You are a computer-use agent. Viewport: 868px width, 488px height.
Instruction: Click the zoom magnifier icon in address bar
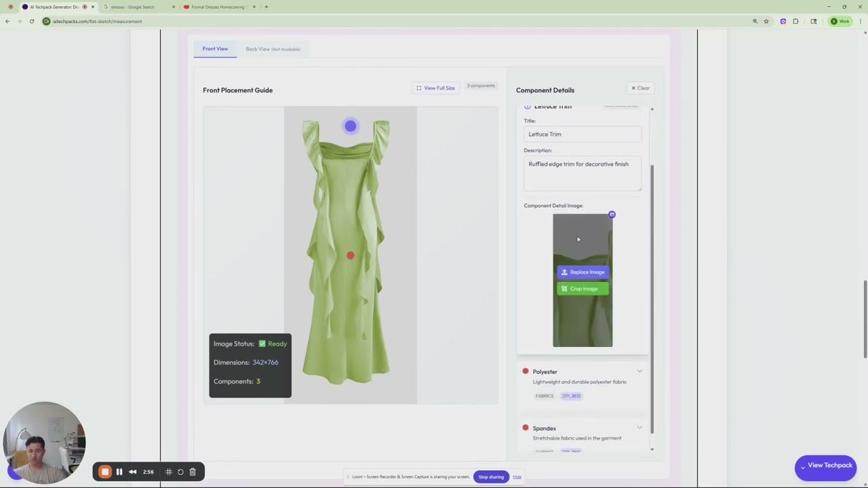(755, 21)
